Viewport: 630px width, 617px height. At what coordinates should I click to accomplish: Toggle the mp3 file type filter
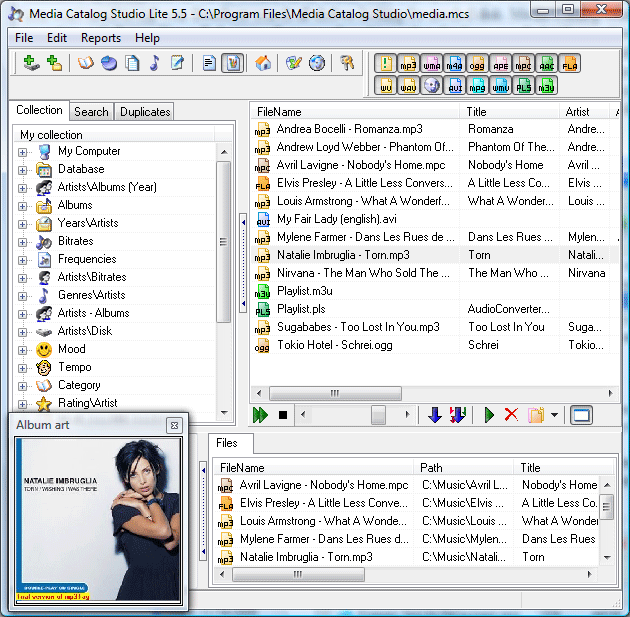[409, 64]
